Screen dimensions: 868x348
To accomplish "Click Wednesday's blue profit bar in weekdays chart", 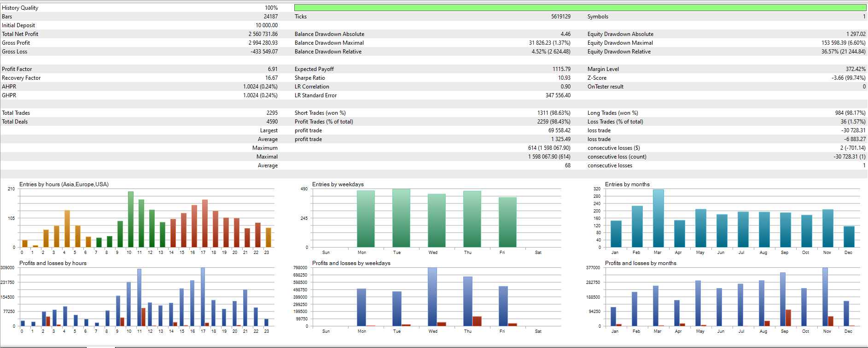I will (x=432, y=296).
